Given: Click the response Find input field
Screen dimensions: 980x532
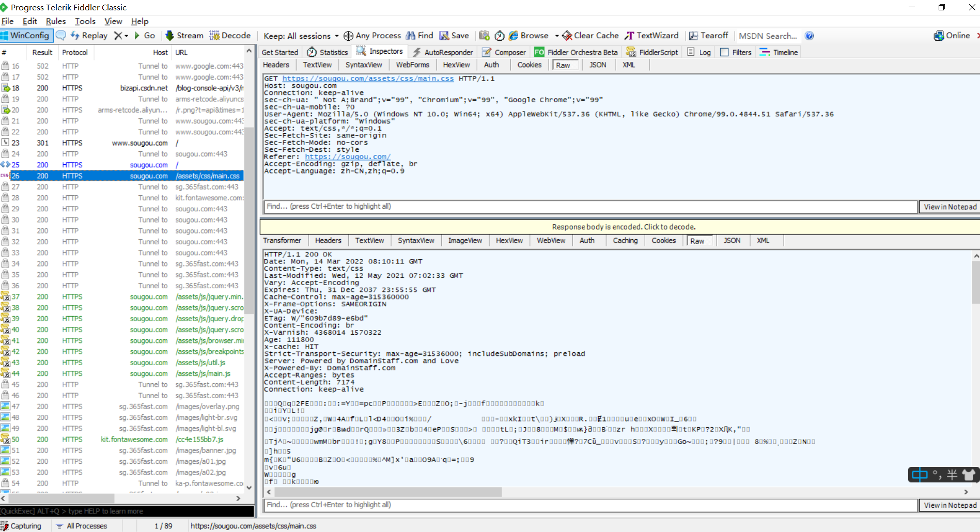Looking at the screenshot, I should (x=590, y=505).
